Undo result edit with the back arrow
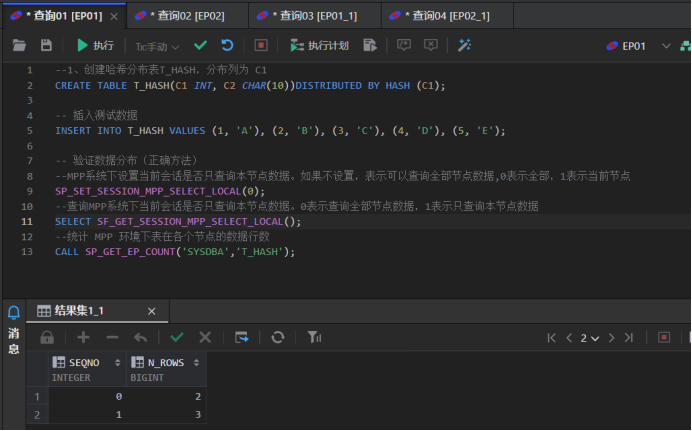This screenshot has width=692, height=431. pyautogui.click(x=140, y=337)
